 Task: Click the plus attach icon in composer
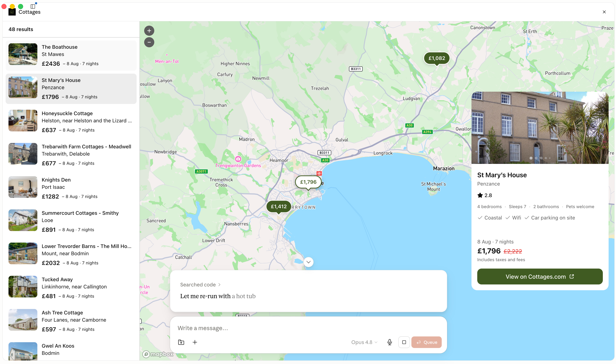tap(195, 342)
